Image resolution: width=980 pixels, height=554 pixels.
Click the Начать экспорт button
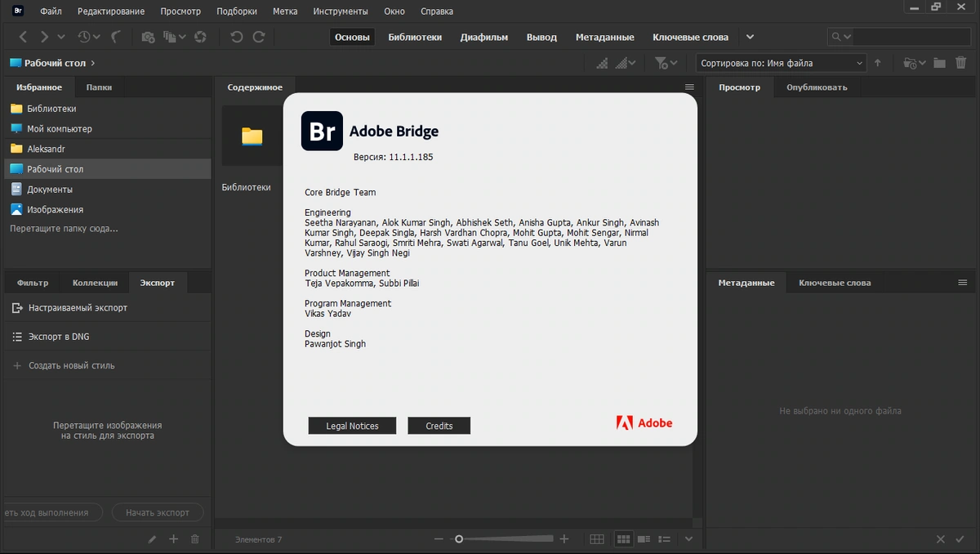click(158, 512)
